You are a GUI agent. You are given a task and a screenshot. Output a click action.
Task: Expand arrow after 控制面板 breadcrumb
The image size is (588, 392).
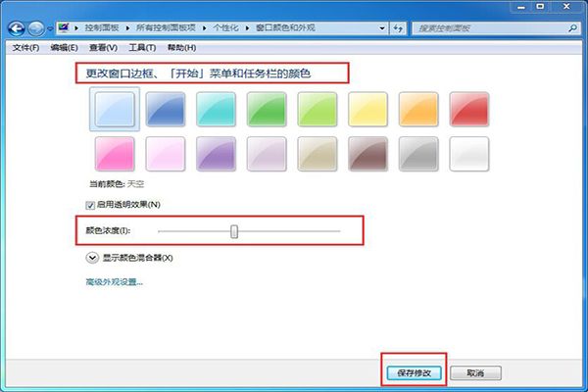tap(127, 28)
